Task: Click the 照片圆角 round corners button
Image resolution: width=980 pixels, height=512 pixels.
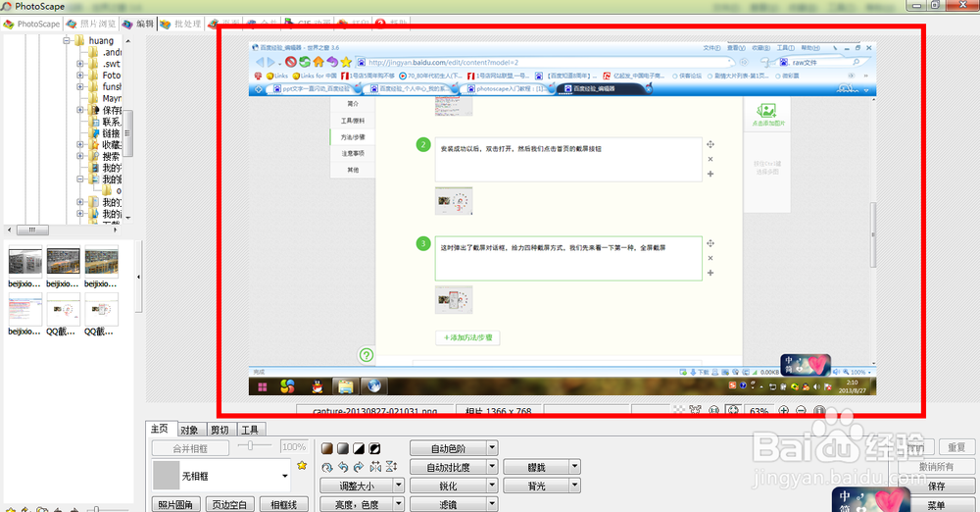Action: click(x=175, y=504)
